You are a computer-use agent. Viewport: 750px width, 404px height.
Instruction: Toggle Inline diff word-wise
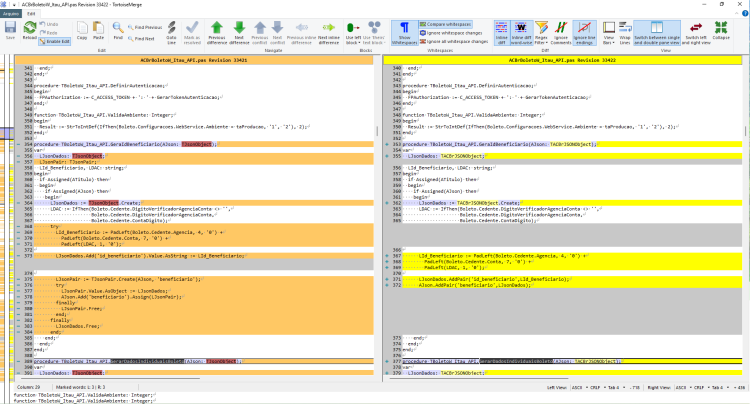coord(521,33)
